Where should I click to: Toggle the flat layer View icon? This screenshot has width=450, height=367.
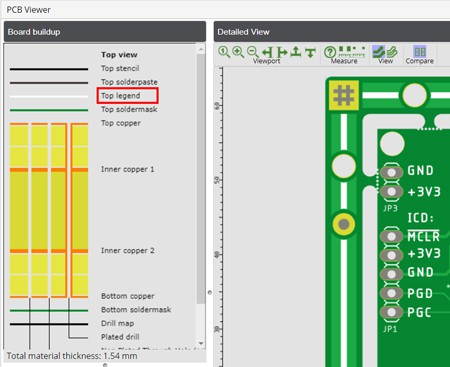tap(378, 52)
